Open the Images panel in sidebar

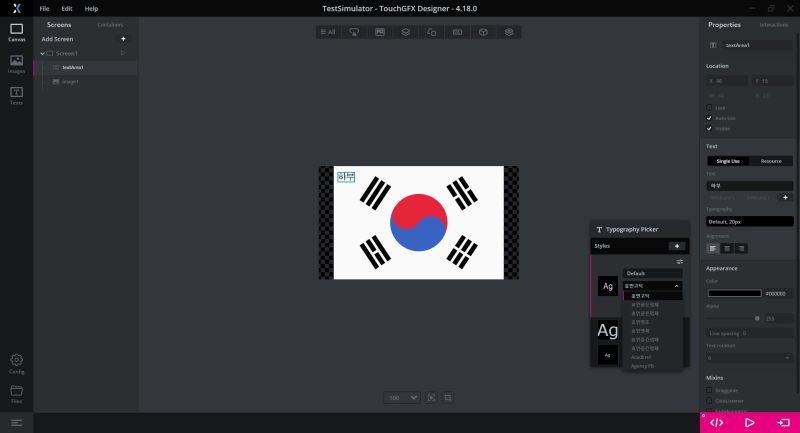pos(16,62)
